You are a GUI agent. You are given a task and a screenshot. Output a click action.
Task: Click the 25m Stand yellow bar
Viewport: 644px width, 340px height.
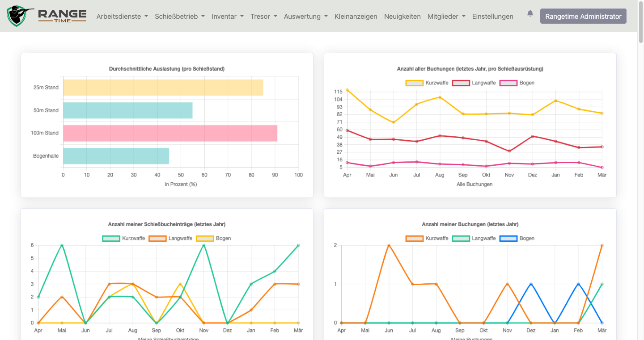coord(163,88)
